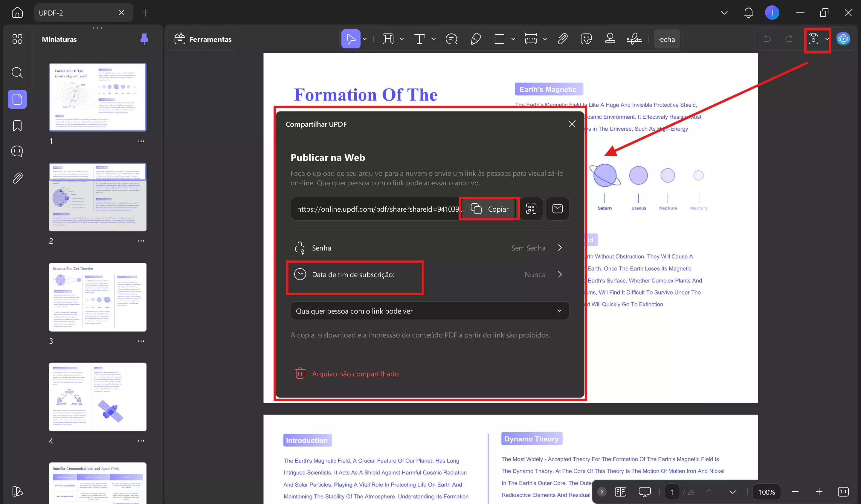Select the cursor selection tool
The image size is (861, 504).
click(x=351, y=39)
